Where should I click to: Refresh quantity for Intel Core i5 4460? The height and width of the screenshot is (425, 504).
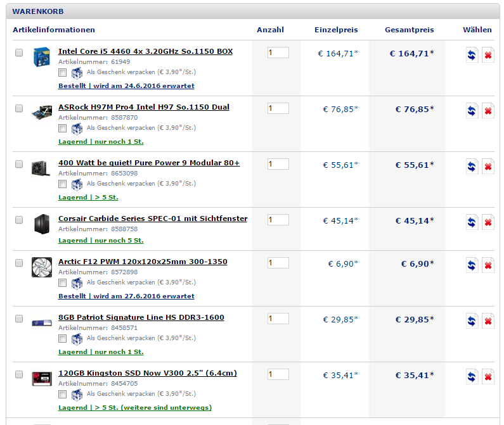pyautogui.click(x=472, y=55)
